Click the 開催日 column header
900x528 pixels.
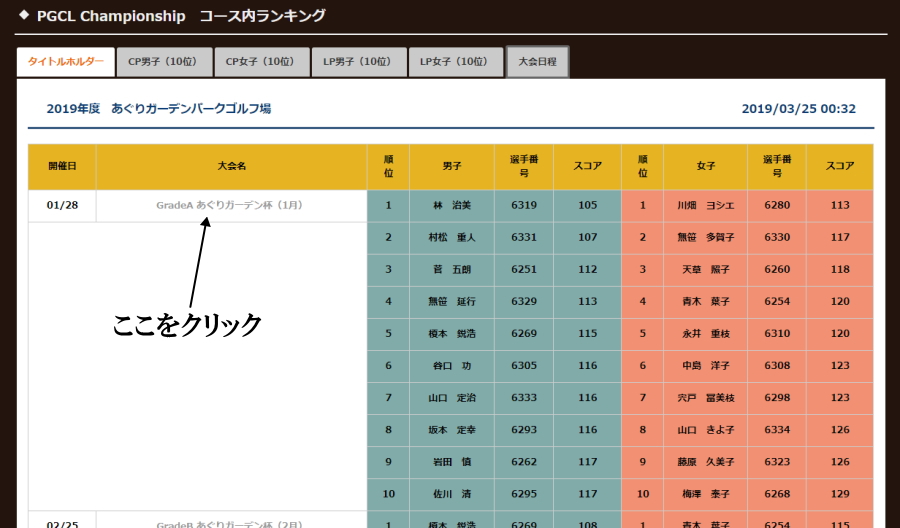62,166
